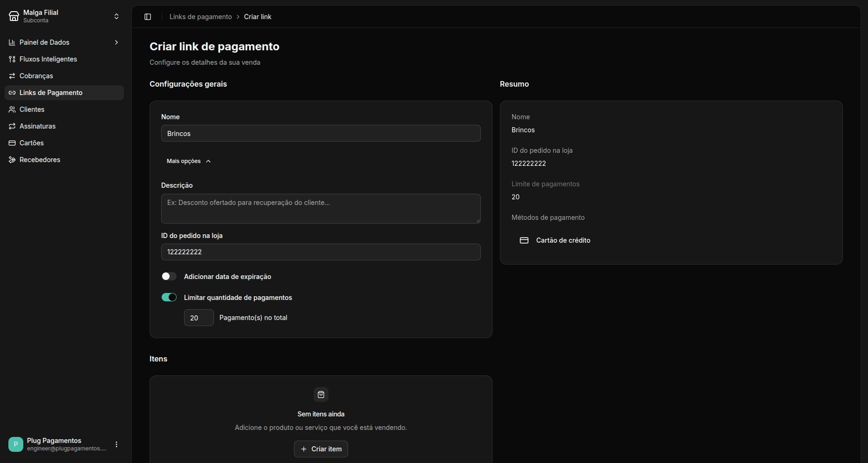Click the engineer@plugpagamentos email text
The height and width of the screenshot is (463, 868).
click(67, 449)
